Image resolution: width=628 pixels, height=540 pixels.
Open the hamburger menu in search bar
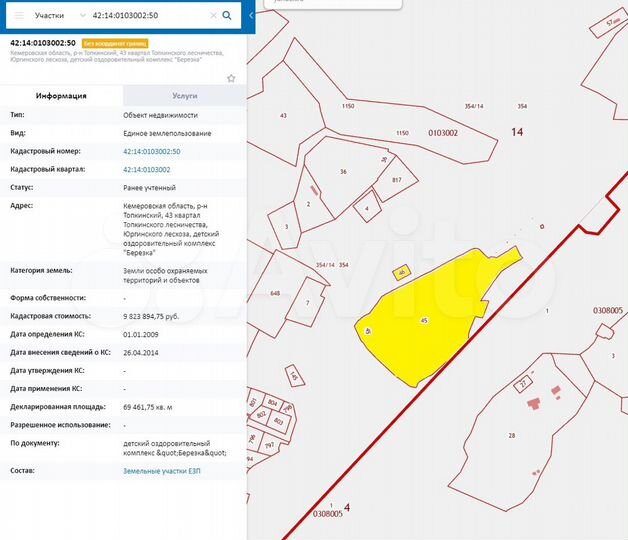(x=18, y=16)
